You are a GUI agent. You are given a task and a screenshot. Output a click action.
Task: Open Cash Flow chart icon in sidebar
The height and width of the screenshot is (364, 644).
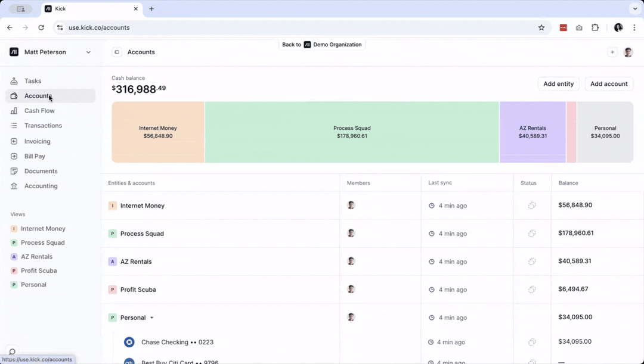[14, 111]
